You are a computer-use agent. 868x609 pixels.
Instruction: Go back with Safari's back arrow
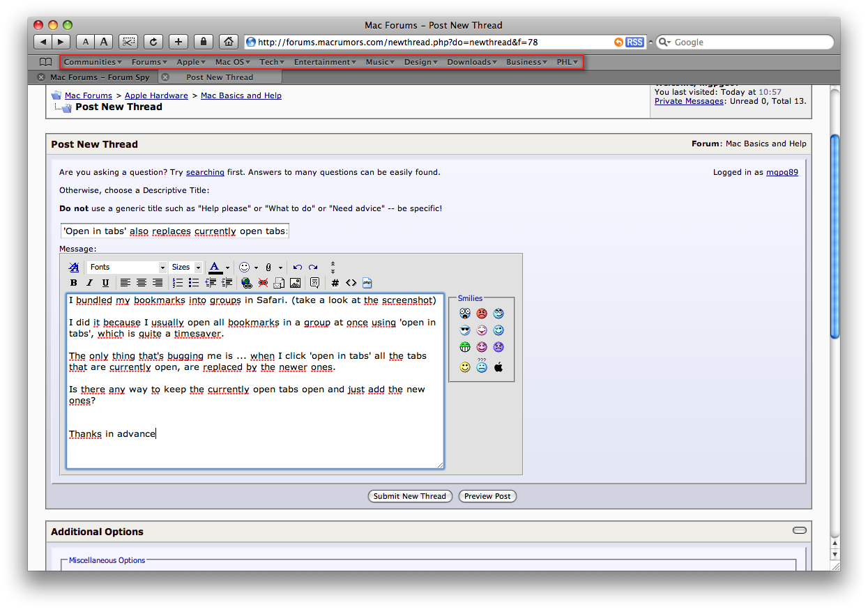(x=43, y=42)
